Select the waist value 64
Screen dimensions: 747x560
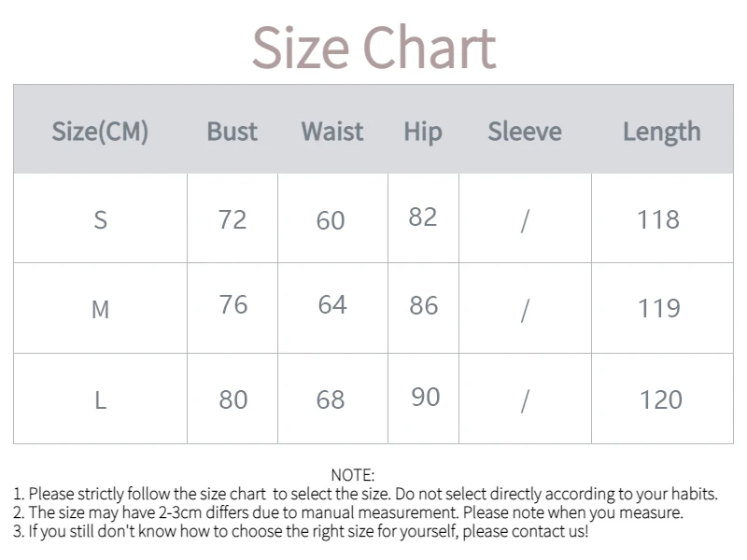[x=332, y=304]
